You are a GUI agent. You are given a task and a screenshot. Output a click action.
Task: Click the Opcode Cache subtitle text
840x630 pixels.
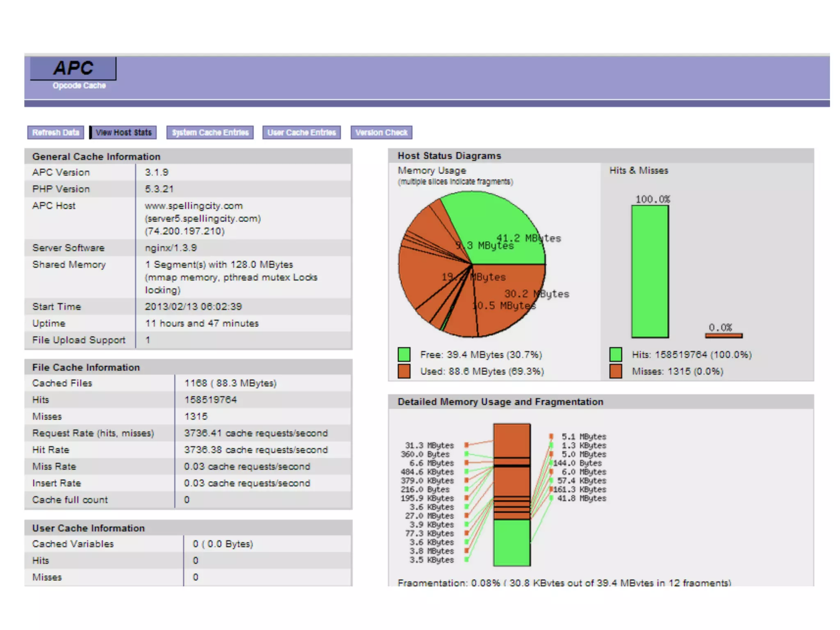click(79, 86)
